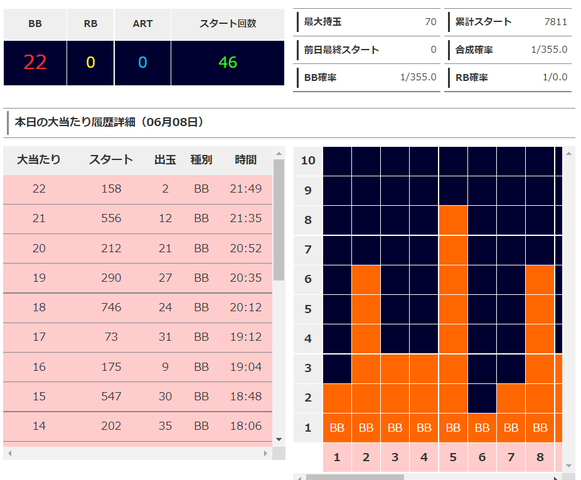The width and height of the screenshot is (581, 480).
Task: Click the 大当たり column header
Action: tap(39, 160)
